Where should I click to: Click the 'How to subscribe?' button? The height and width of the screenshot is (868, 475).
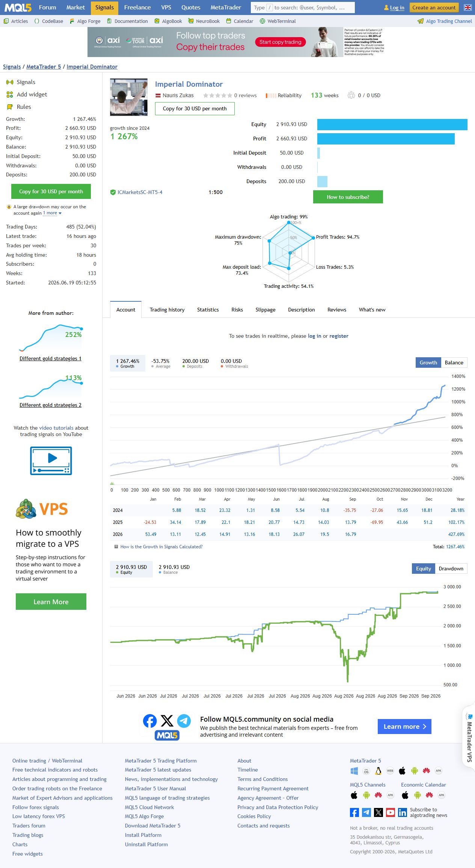click(x=348, y=197)
